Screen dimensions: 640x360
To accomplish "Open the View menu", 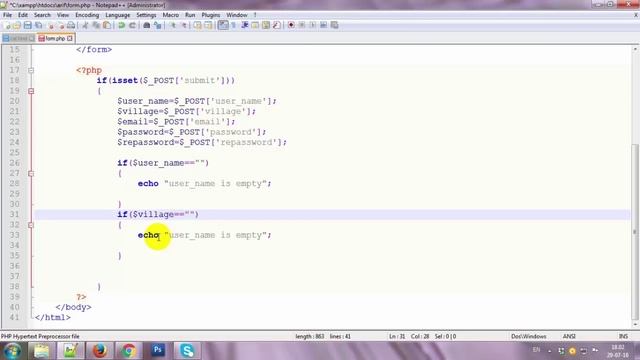I will tap(62, 15).
